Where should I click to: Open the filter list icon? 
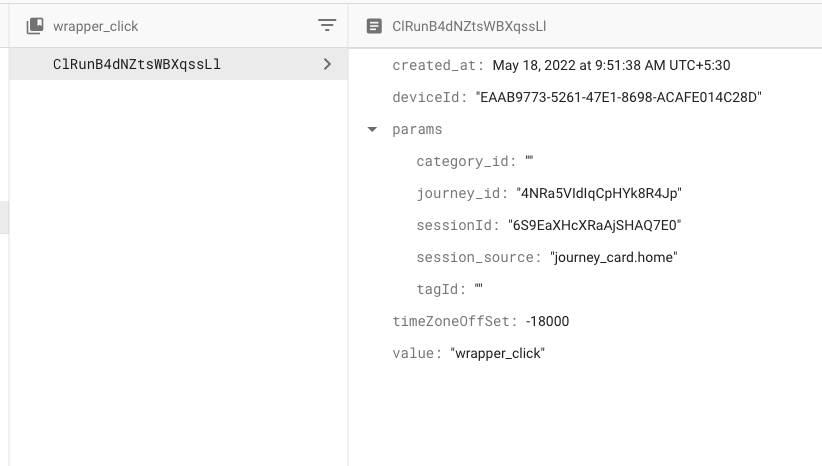click(327, 25)
